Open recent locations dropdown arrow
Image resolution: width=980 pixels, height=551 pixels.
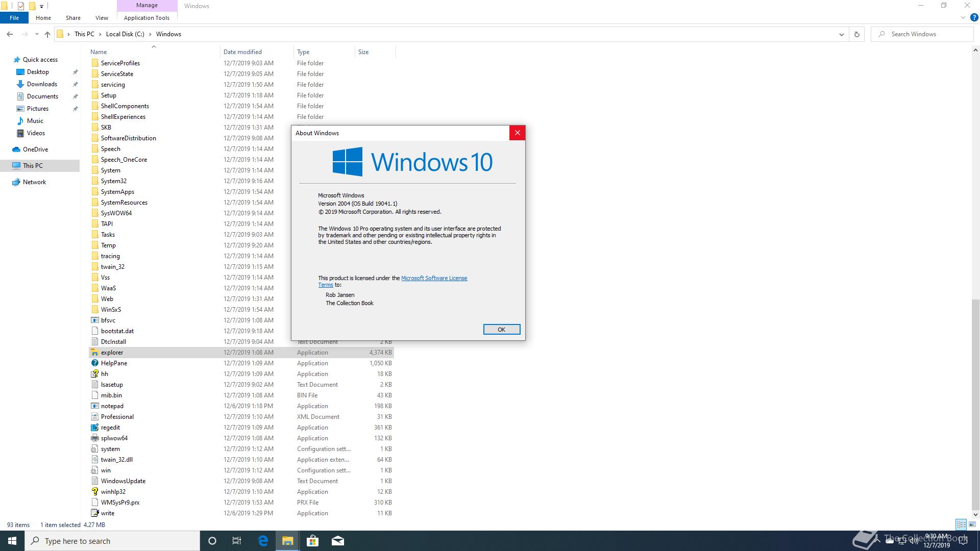tap(37, 34)
